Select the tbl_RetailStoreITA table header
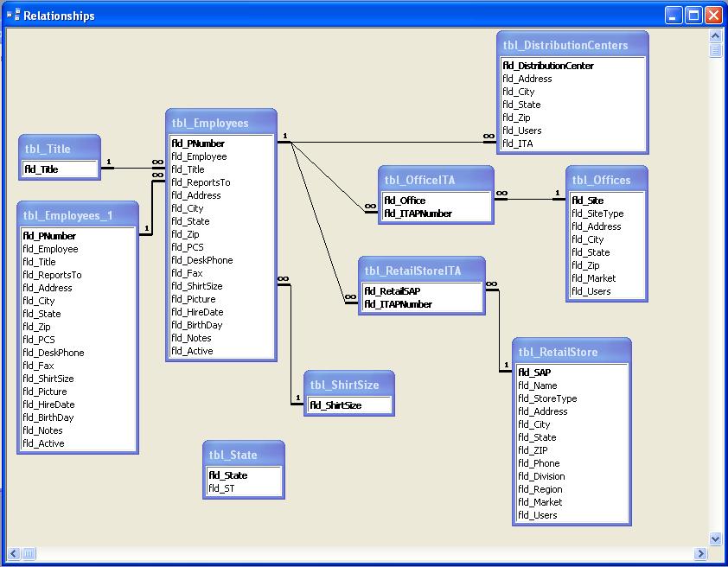This screenshot has width=728, height=567. point(422,271)
